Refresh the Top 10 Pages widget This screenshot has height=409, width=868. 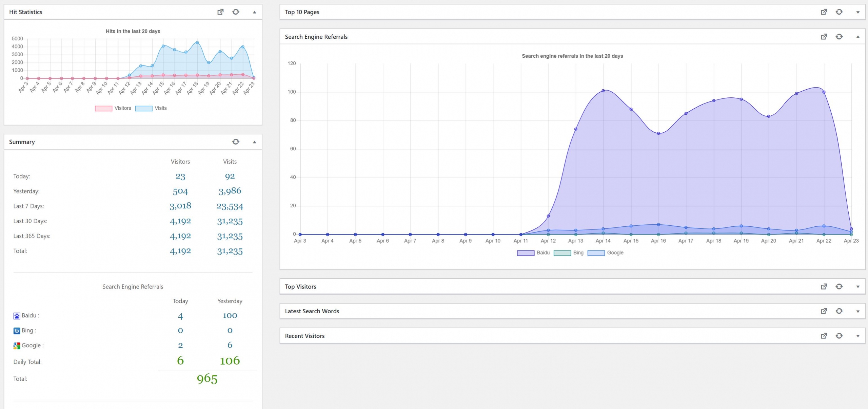[x=839, y=12]
